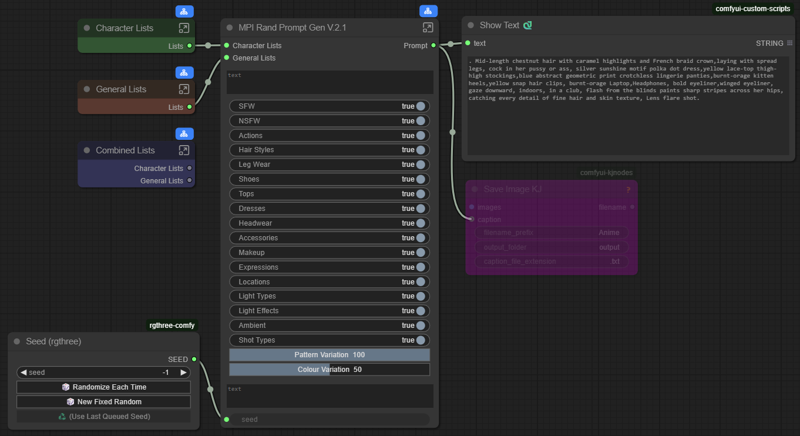Image resolution: width=800 pixels, height=436 pixels.
Task: Adjust the Colour Variation slider
Action: tap(329, 370)
